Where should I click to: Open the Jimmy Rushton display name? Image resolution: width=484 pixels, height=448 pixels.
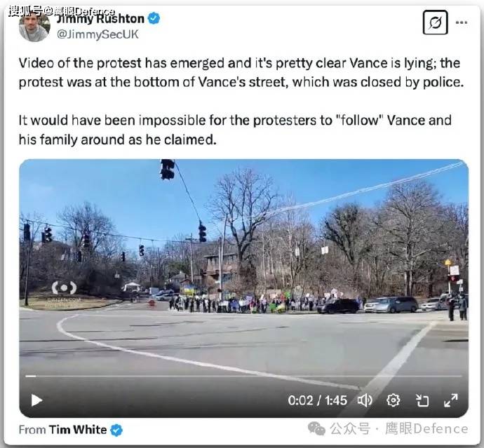point(100,18)
